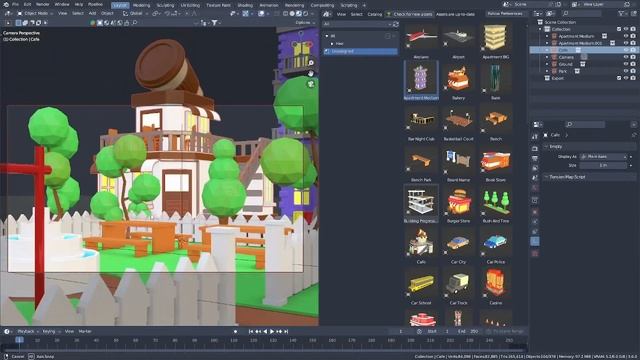Screen dimensions: 640x360
Task: Refresh the asset library icon
Action: [396, 24]
